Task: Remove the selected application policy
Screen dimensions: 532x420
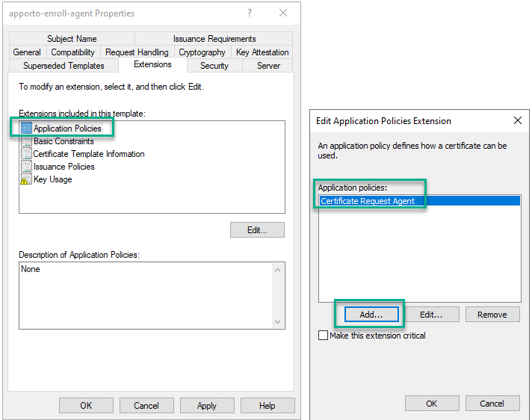Action: pyautogui.click(x=492, y=315)
